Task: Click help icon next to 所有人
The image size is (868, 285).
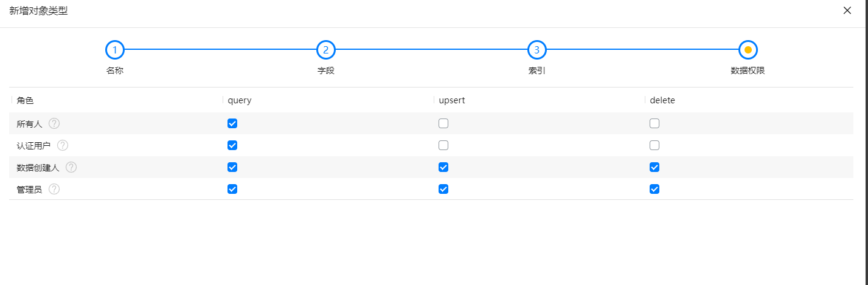Action: [x=54, y=123]
